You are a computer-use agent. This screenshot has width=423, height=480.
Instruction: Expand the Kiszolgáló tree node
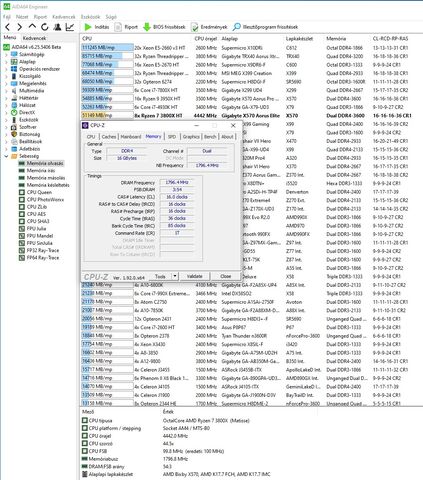pos(6,76)
